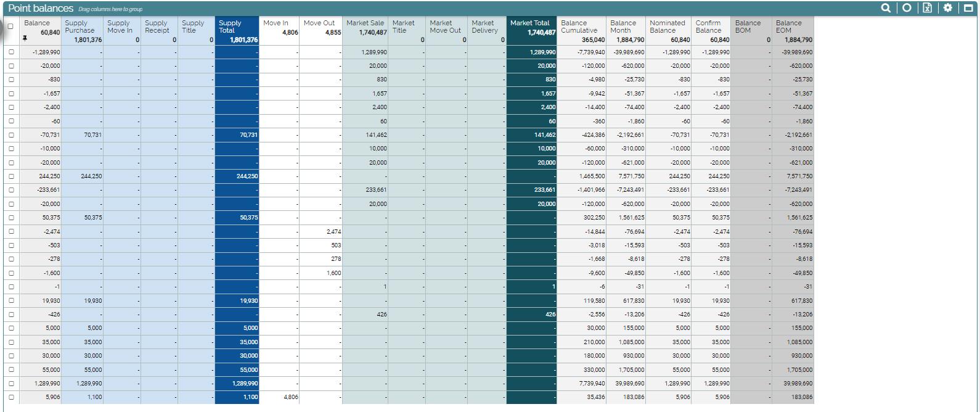Viewport: 980px width, 412px height.
Task: Open the search magnifier in panel header
Action: 886,8
